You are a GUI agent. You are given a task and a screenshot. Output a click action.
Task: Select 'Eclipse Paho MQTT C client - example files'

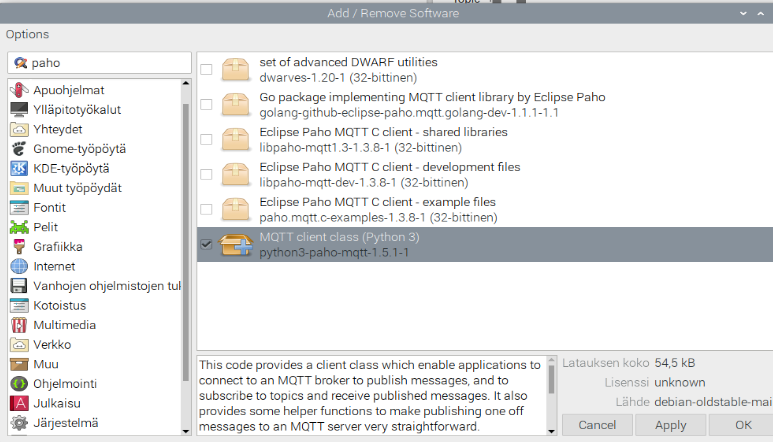[x=377, y=202]
